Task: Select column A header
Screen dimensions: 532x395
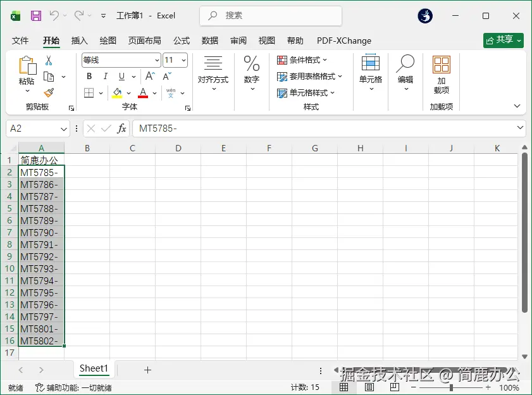Action: 41,148
